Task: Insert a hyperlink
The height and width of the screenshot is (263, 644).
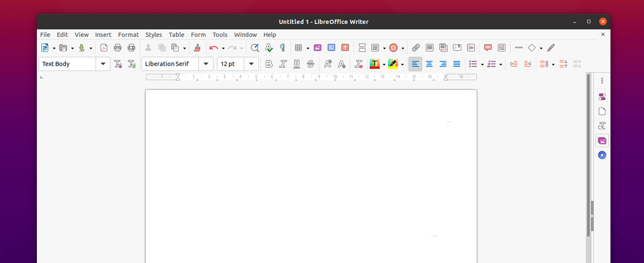Action: (416, 47)
